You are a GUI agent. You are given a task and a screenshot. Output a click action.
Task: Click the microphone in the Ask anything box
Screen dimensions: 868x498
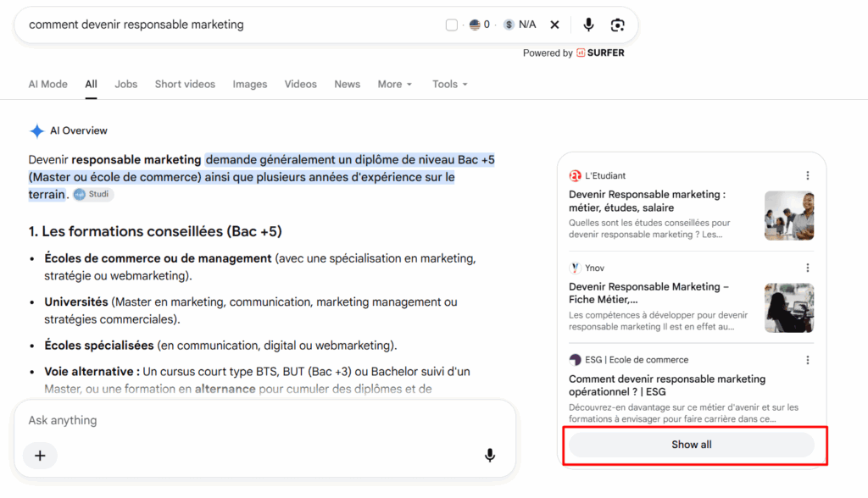coord(490,456)
